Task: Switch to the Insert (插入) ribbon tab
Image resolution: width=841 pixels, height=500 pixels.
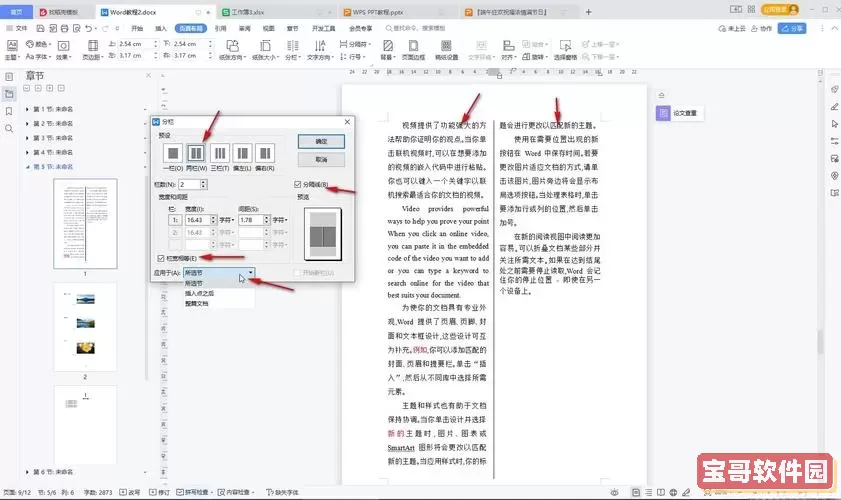Action: point(161,28)
